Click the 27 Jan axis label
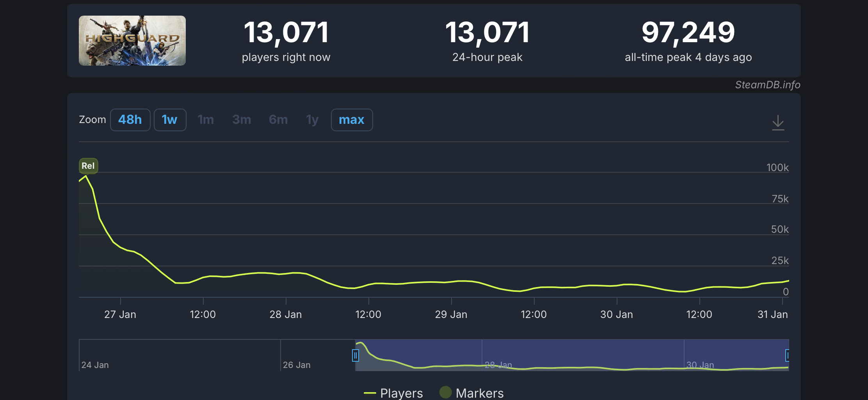Image resolution: width=868 pixels, height=400 pixels. [120, 314]
